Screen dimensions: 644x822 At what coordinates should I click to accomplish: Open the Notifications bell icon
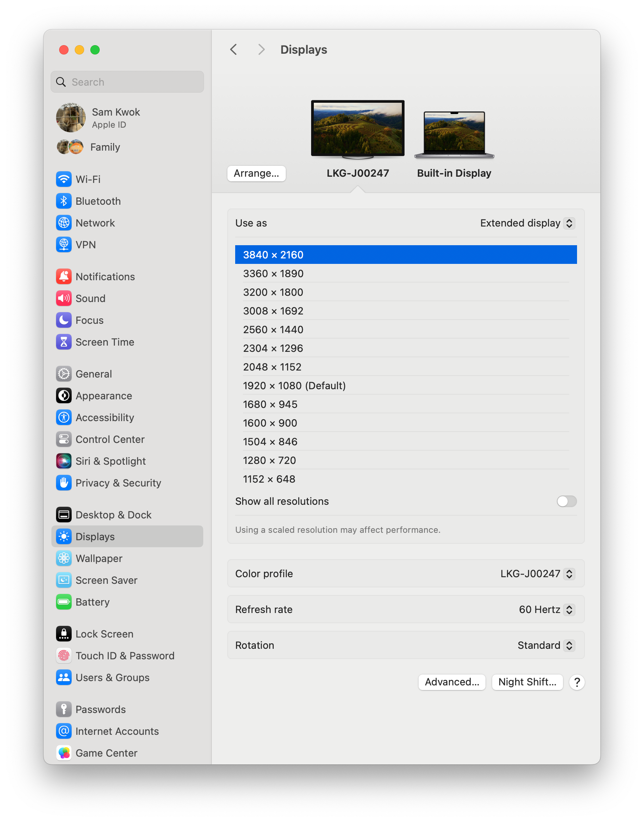pos(64,277)
